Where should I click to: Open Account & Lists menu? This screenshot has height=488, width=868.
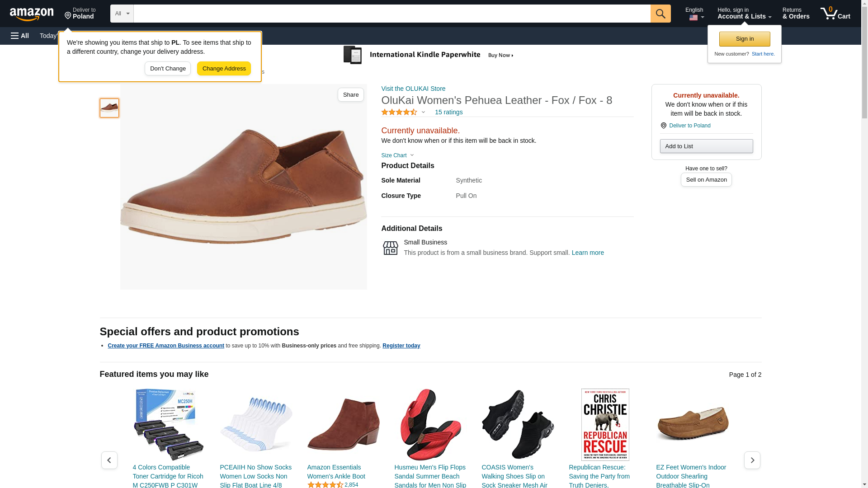744,14
